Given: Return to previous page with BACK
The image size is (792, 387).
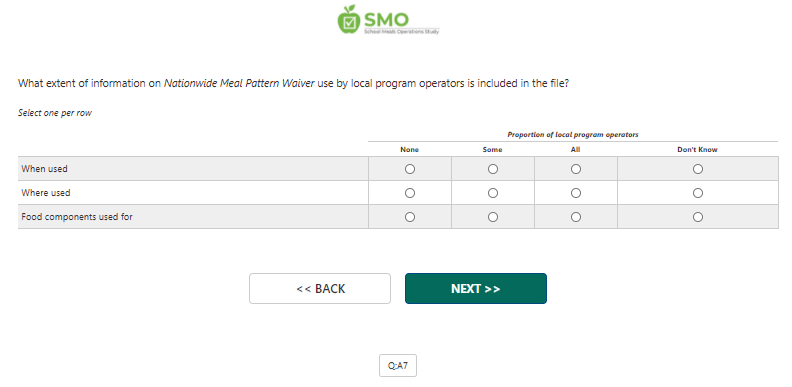Looking at the screenshot, I should [320, 288].
